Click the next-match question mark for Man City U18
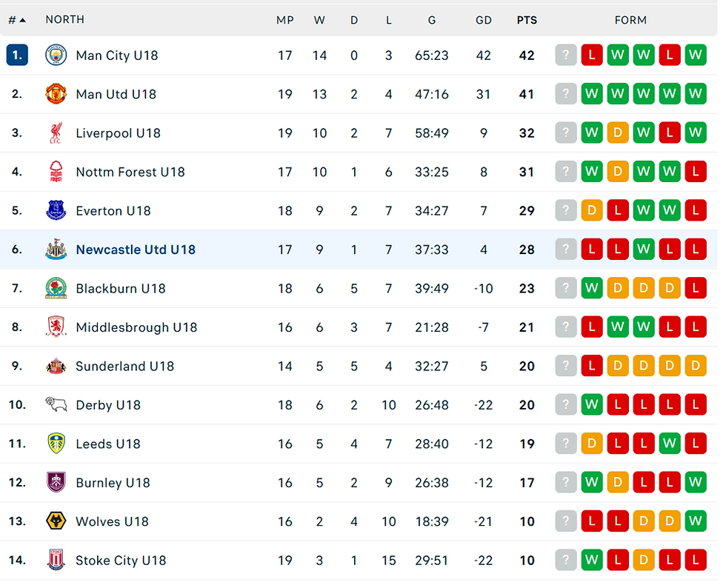The width and height of the screenshot is (726, 588). (566, 55)
